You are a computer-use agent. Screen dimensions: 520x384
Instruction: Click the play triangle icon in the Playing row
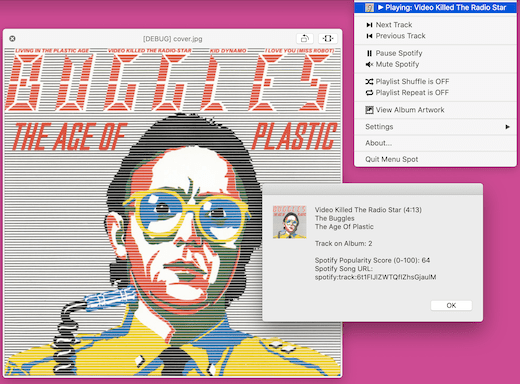381,7
